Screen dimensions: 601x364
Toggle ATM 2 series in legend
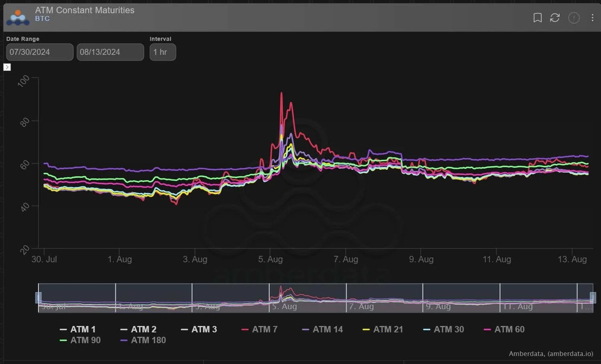click(138, 329)
